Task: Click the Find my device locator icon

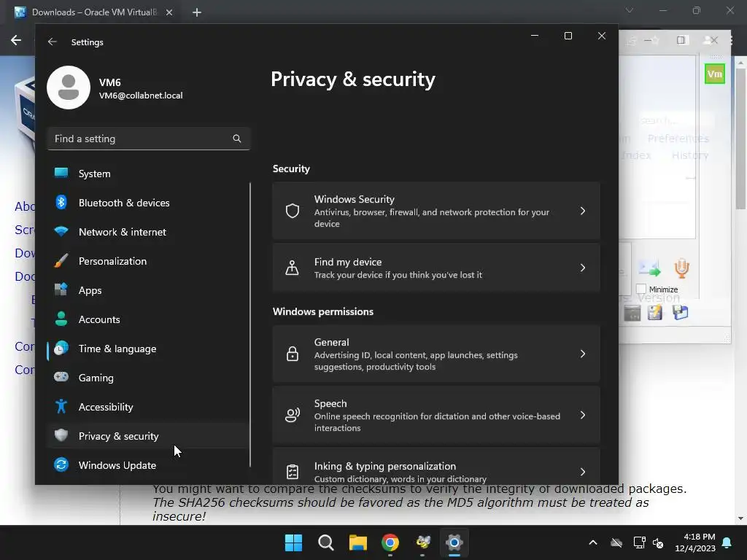Action: pyautogui.click(x=292, y=268)
